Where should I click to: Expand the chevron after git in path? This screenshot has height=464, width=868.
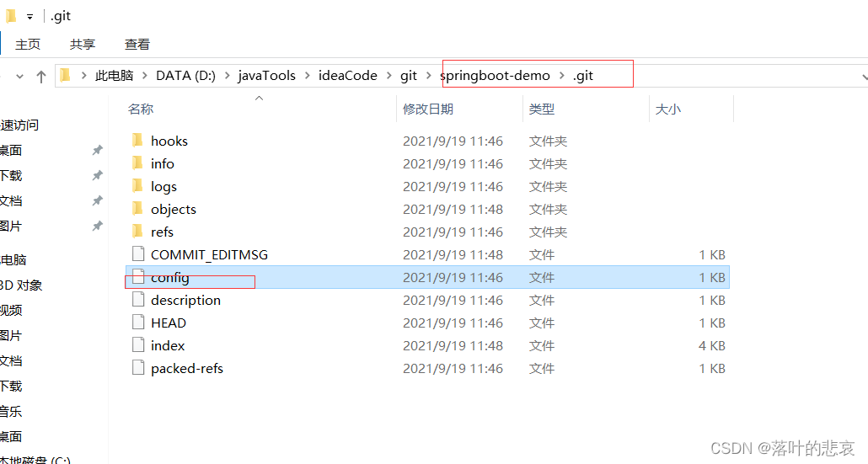(428, 75)
